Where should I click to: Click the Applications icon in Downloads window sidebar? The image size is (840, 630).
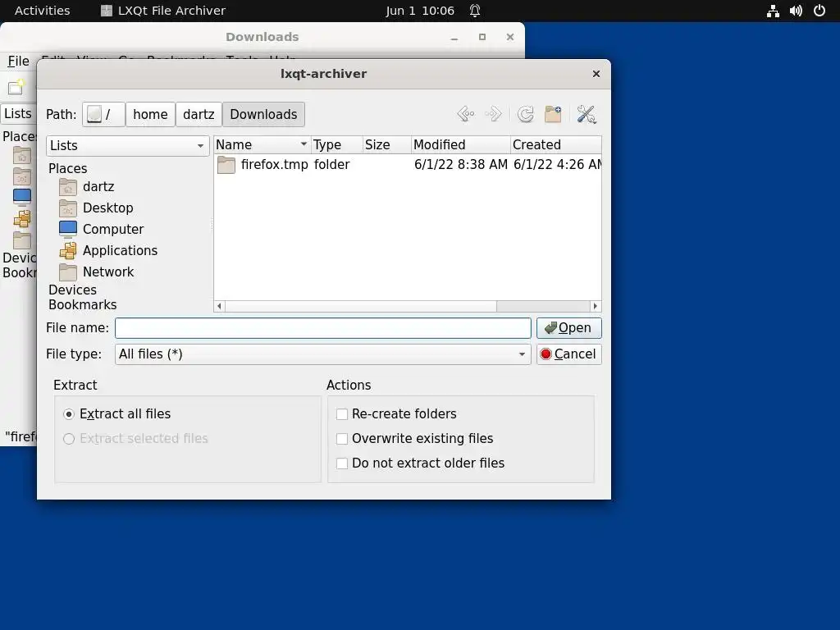pos(22,218)
